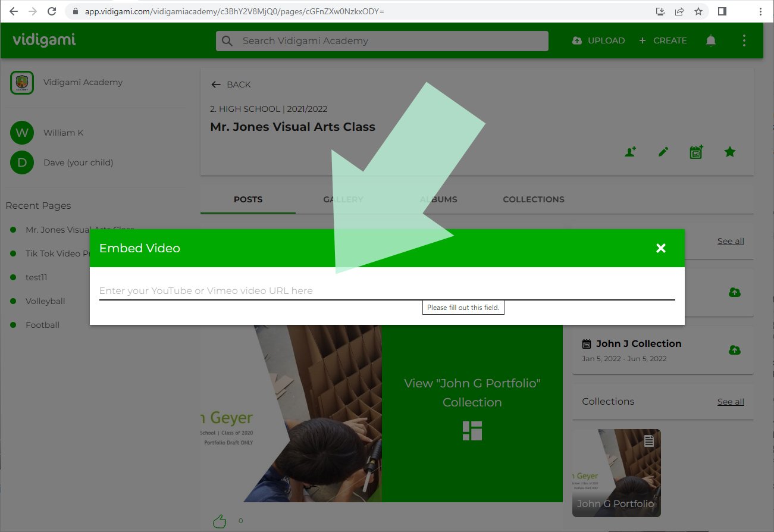Image resolution: width=774 pixels, height=532 pixels.
Task: Click the thumbs up like icon on the post
Action: point(220,520)
